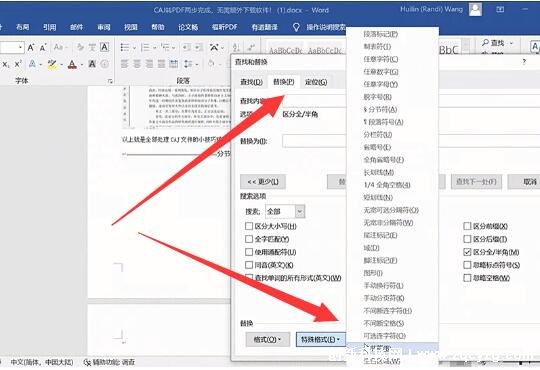
Task: Tick the 使用通配符 checkbox
Action: pyautogui.click(x=249, y=252)
